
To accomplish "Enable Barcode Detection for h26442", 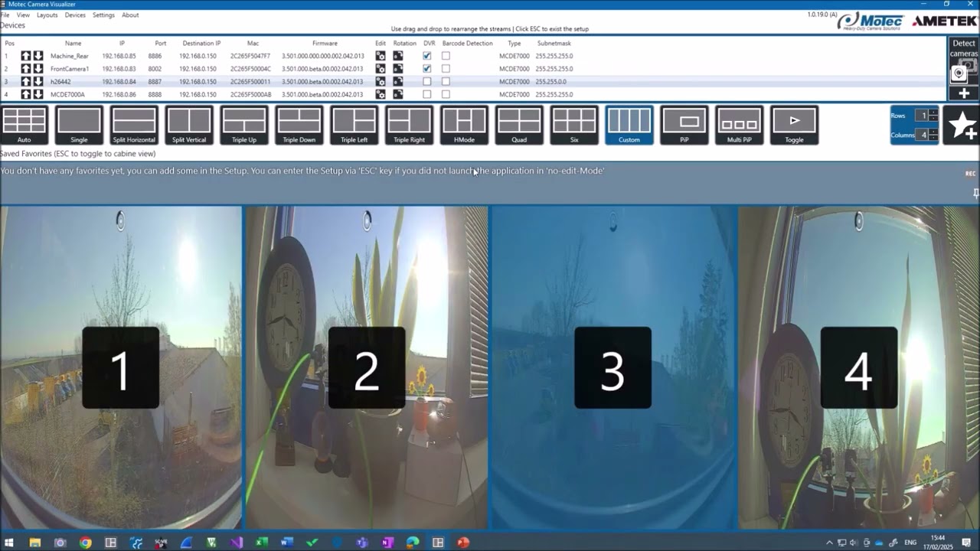I will [446, 82].
